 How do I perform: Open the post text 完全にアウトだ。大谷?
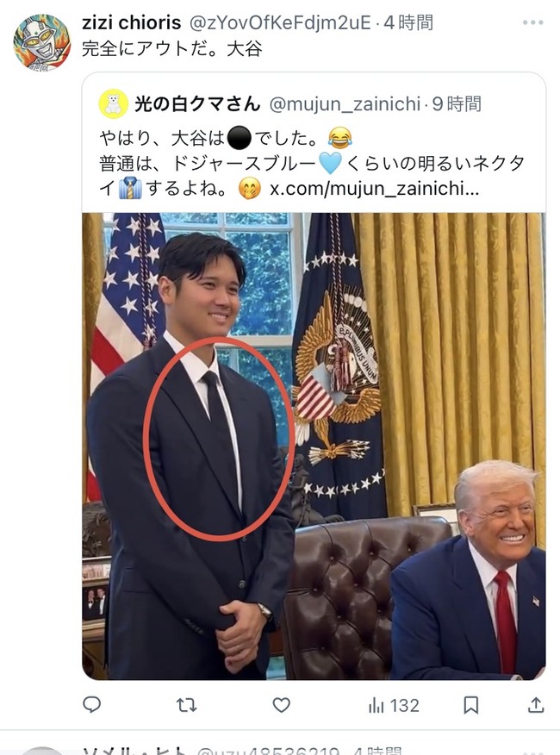[172, 48]
